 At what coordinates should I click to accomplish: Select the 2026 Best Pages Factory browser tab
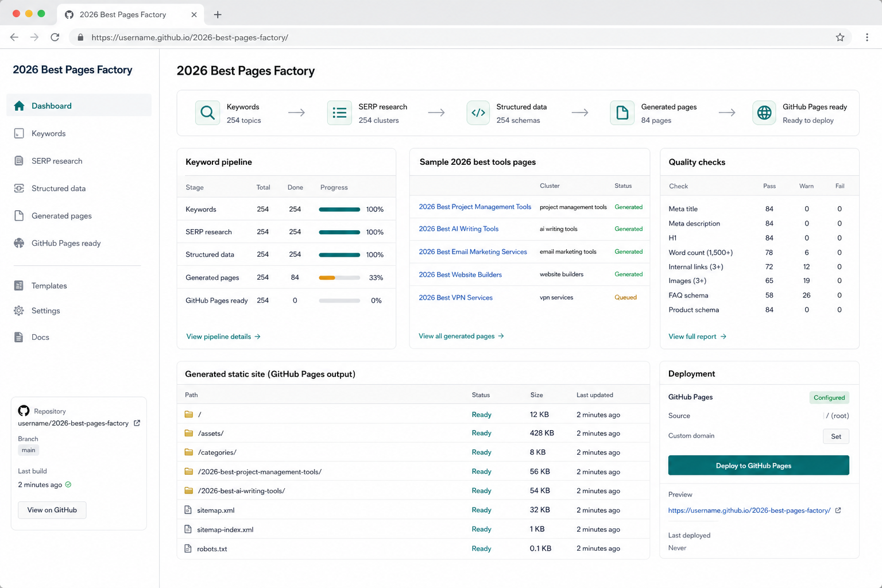pos(130,14)
